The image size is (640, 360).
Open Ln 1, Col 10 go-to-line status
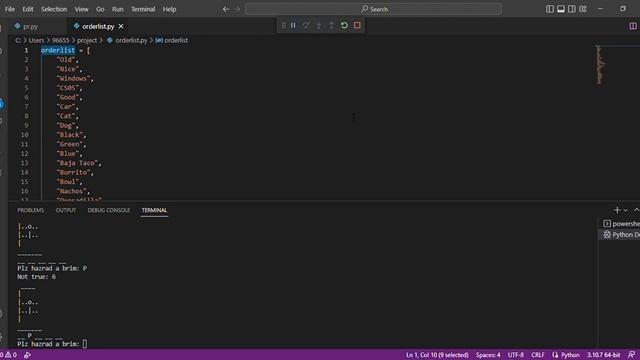coord(437,355)
